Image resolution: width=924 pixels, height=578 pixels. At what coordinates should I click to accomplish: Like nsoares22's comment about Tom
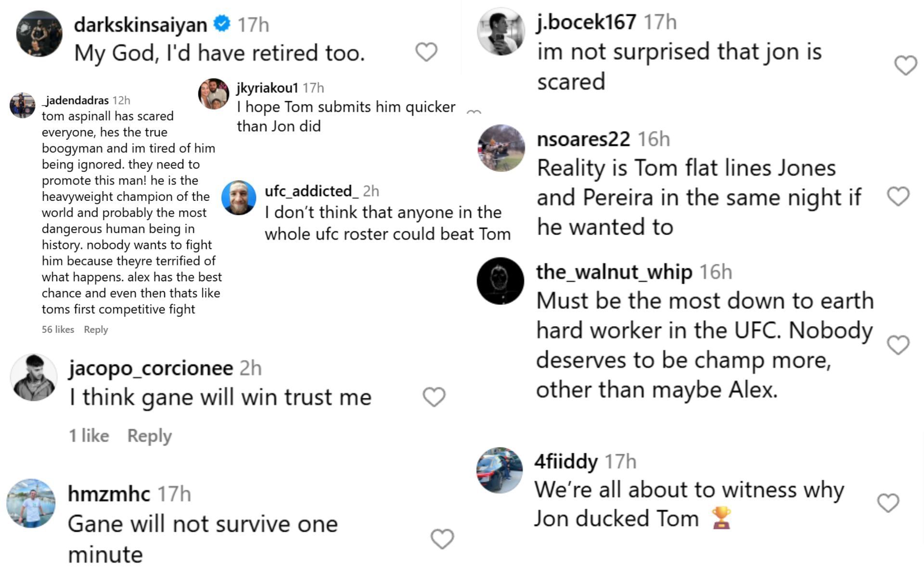click(x=898, y=197)
